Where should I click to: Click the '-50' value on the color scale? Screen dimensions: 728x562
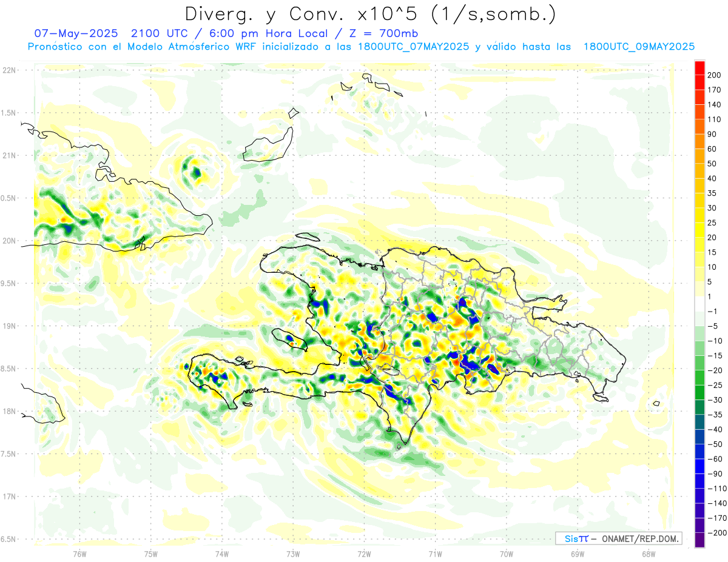[x=714, y=444]
